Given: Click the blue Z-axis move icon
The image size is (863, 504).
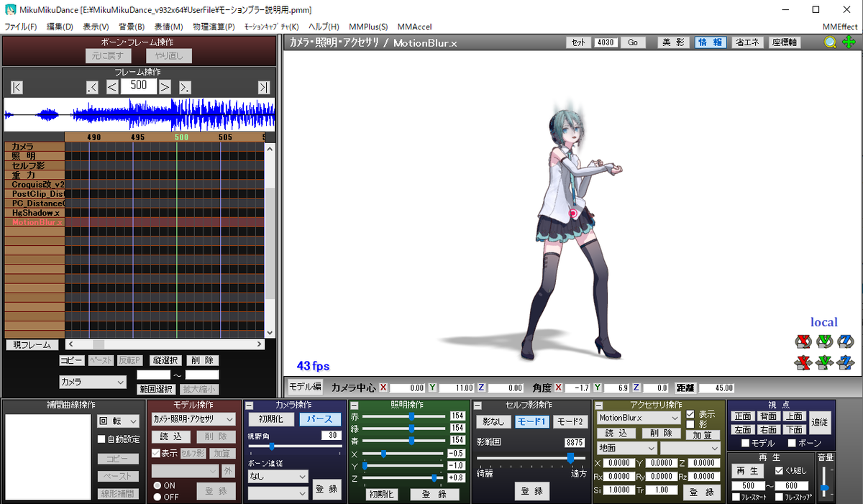Looking at the screenshot, I should point(845,362).
